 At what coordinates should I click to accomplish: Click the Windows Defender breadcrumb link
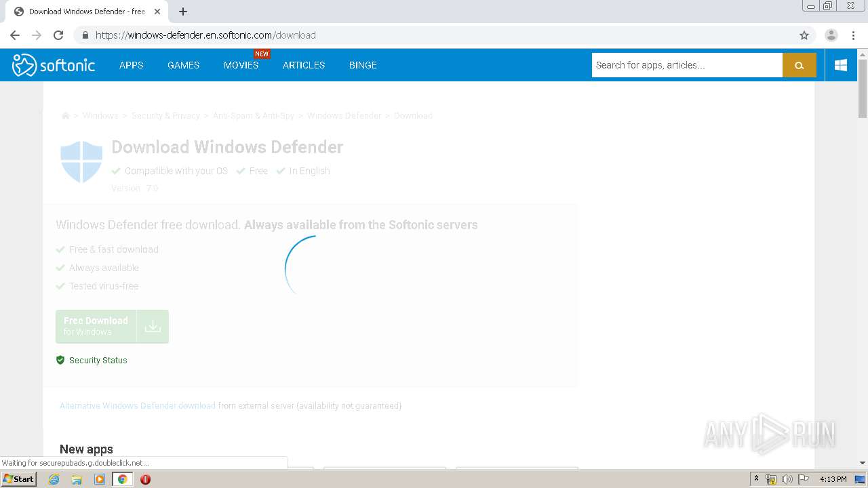pos(344,116)
